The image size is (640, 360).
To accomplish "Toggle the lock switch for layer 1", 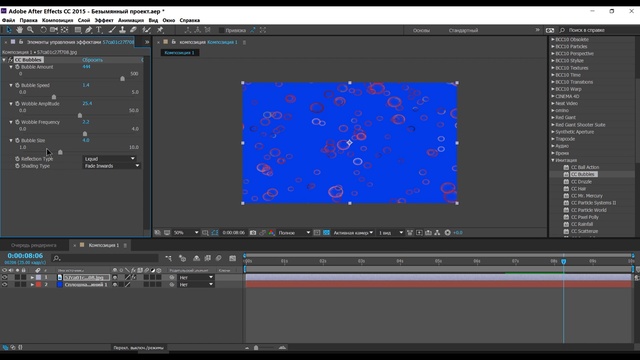I will pyautogui.click(x=24, y=278).
